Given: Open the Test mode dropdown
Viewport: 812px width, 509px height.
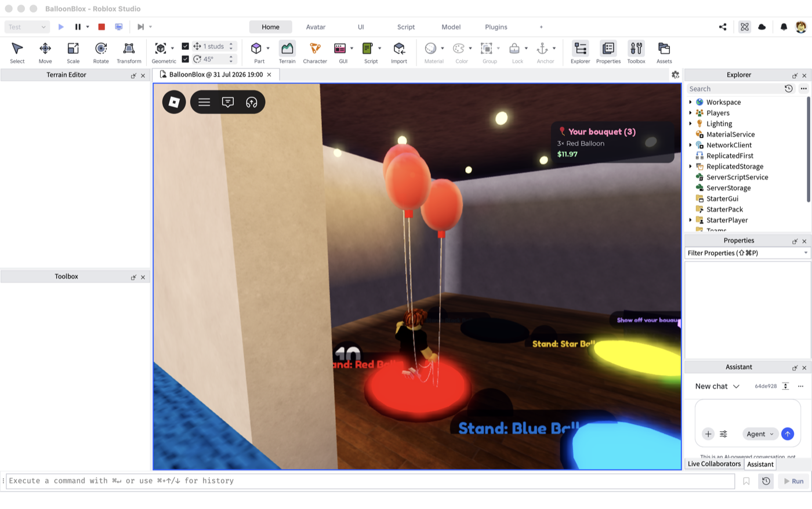Looking at the screenshot, I should point(27,27).
